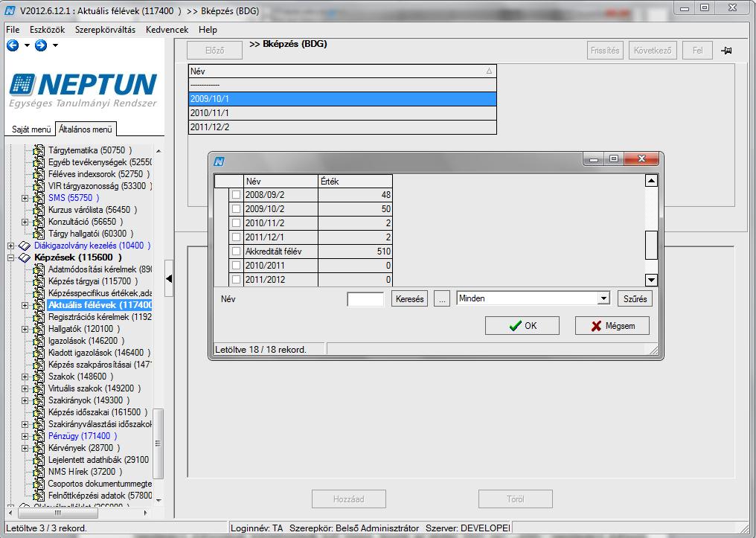756x538 pixels.
Task: Expand the Diákigazolvány kezelés node
Action: [10, 246]
